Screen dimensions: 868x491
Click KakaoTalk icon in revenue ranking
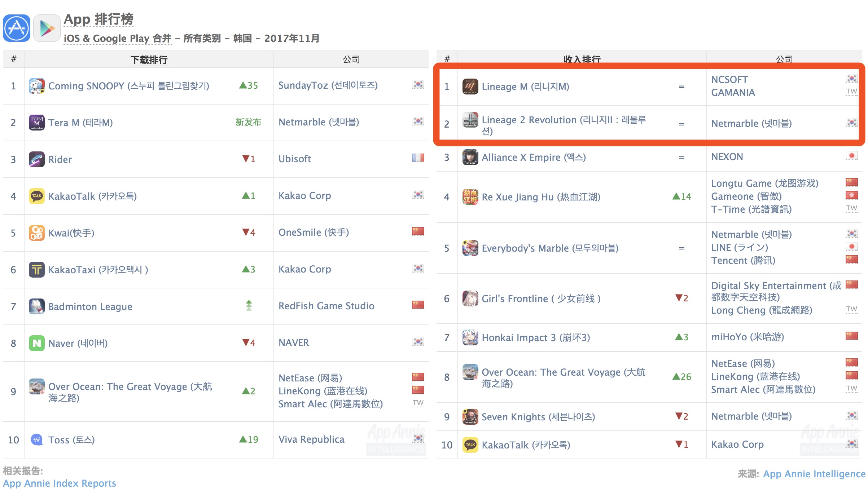[470, 445]
